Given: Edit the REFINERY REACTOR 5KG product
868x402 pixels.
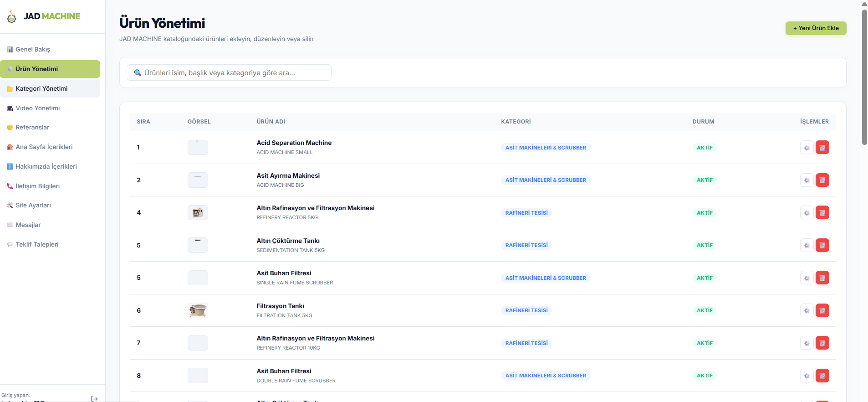Looking at the screenshot, I should (807, 213).
